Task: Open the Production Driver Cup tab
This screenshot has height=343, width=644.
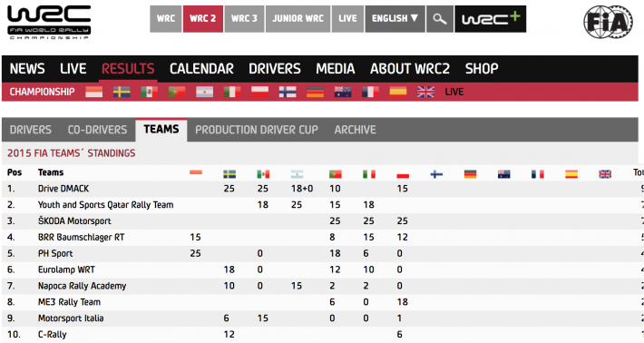Action: click(x=257, y=130)
